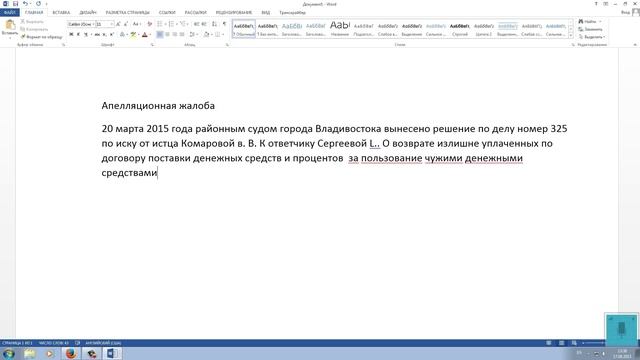640x360 pixels.
Task: Open the change case Aa dropdown
Action: tap(137, 24)
